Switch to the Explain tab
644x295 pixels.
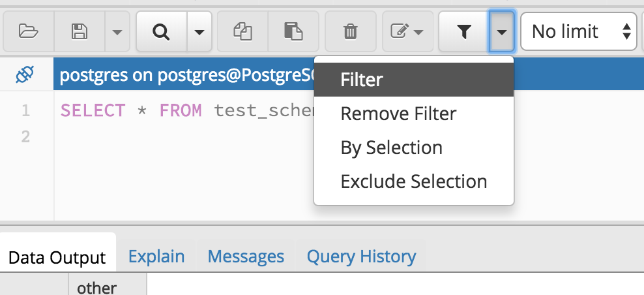156,256
